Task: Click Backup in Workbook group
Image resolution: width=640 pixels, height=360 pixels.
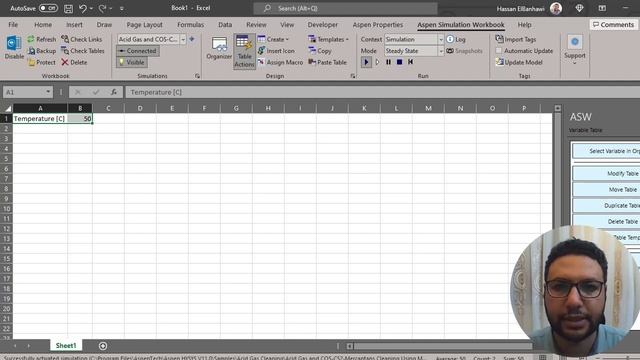Action: point(42,51)
